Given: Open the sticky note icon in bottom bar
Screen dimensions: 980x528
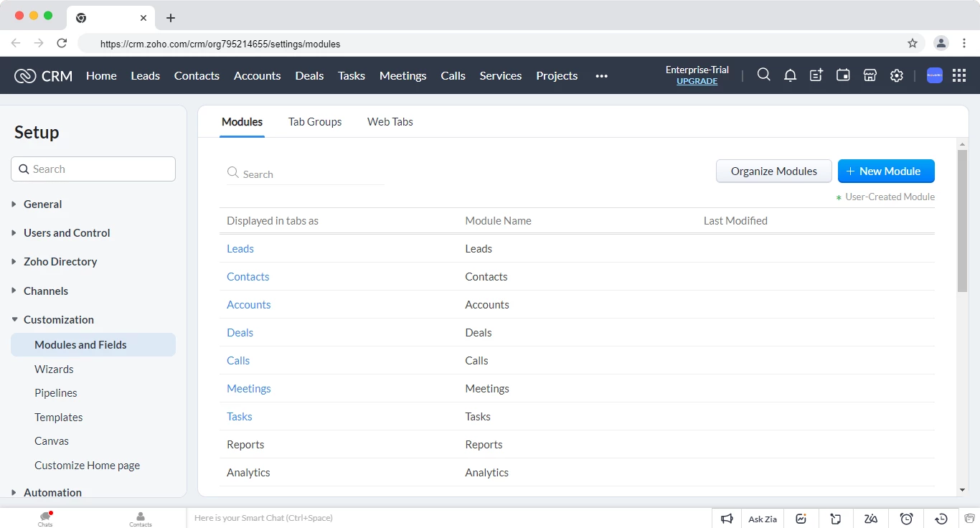Looking at the screenshot, I should click(x=836, y=519).
